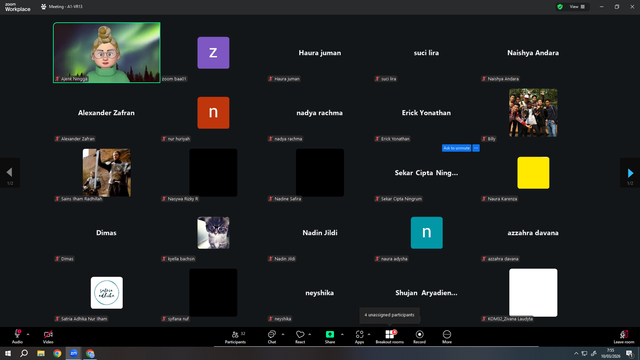Start recording with the Record icon
This screenshot has width=640, height=360.
419,334
